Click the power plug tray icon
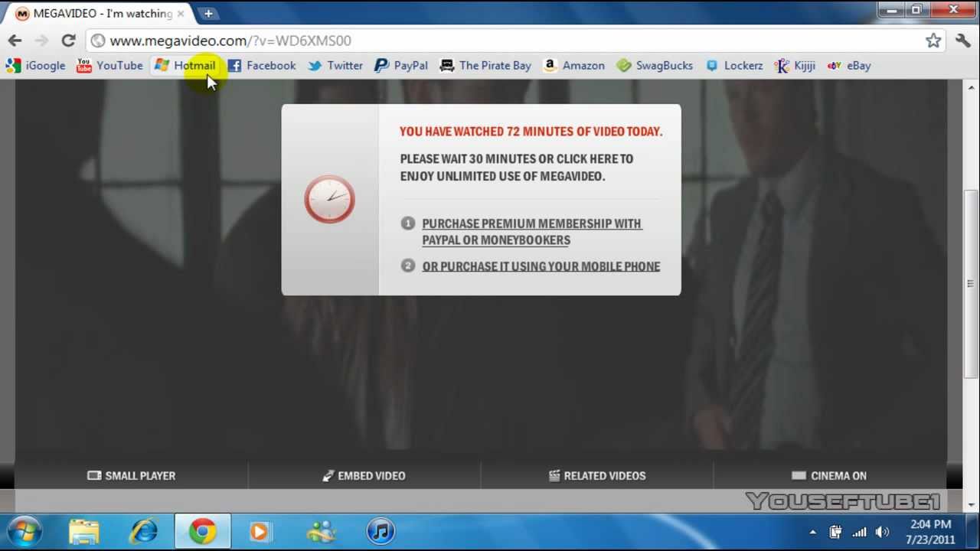 pos(835,532)
